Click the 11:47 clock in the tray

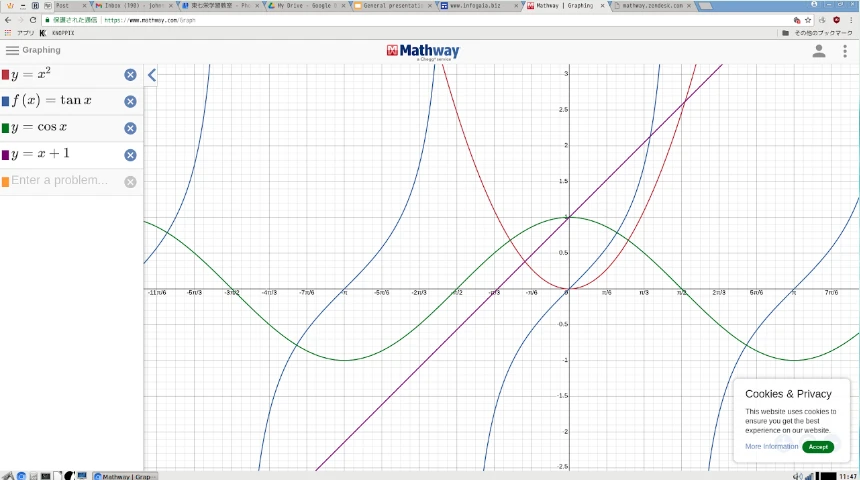[x=848, y=476]
